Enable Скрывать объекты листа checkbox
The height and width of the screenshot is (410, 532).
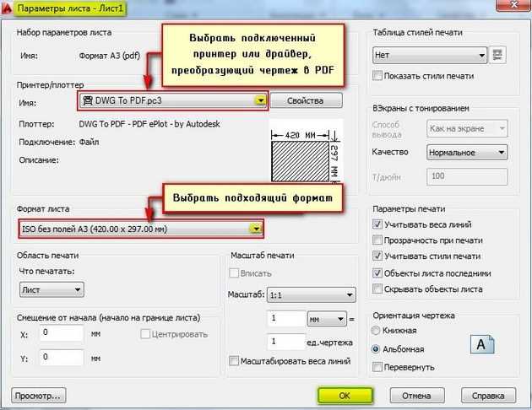coord(377,289)
